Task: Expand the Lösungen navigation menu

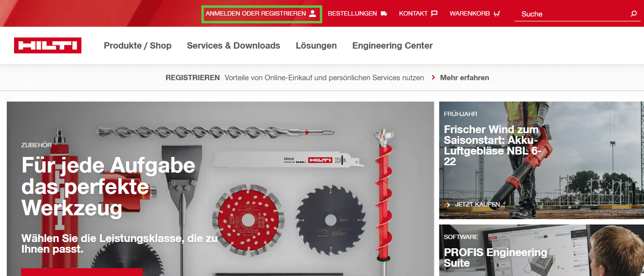Action: (x=316, y=46)
